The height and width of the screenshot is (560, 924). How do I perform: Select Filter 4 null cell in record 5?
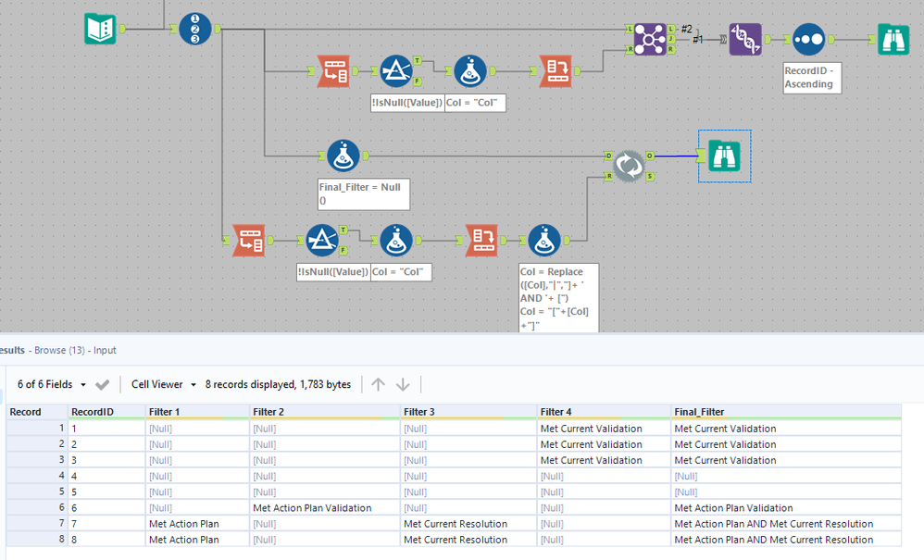[x=604, y=492]
